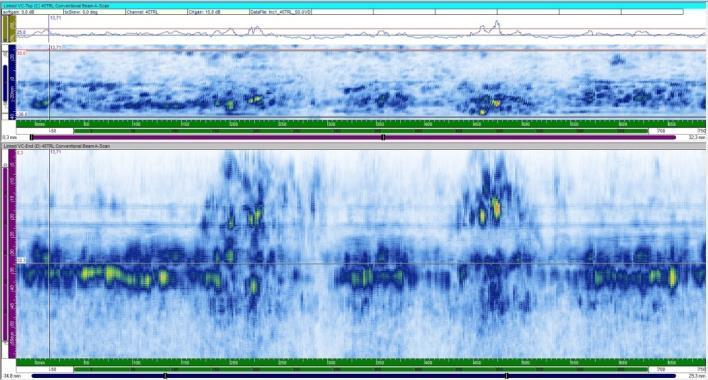Screen dimensions: 708x380
Task: Click the horizontal reference cursor line in the end view
Action: pos(361,264)
